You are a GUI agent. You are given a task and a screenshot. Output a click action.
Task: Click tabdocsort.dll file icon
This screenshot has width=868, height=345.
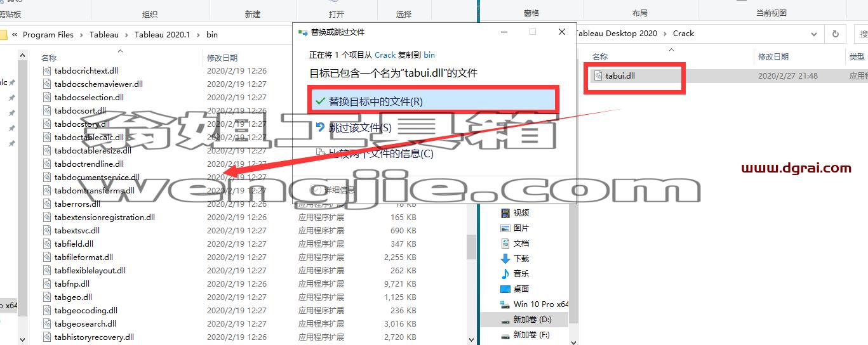(47, 111)
